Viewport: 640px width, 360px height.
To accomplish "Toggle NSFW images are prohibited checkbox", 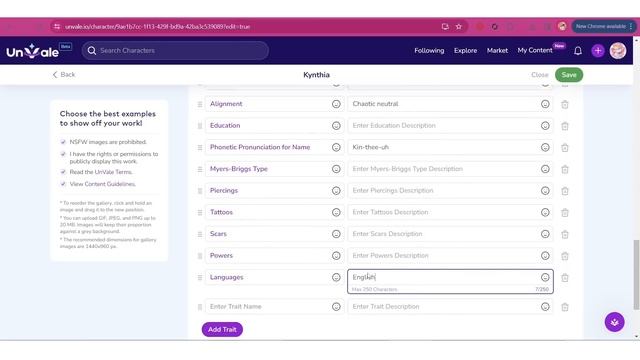I will [63, 142].
